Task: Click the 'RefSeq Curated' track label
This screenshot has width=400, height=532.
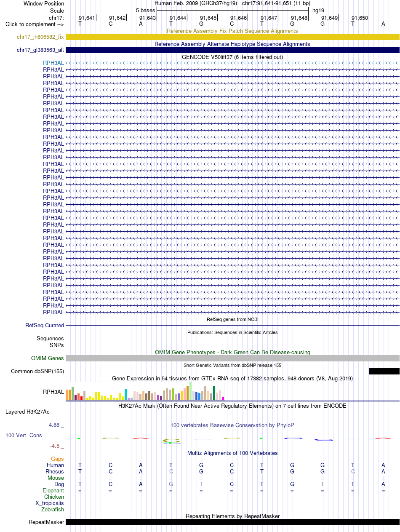Action: (x=45, y=325)
